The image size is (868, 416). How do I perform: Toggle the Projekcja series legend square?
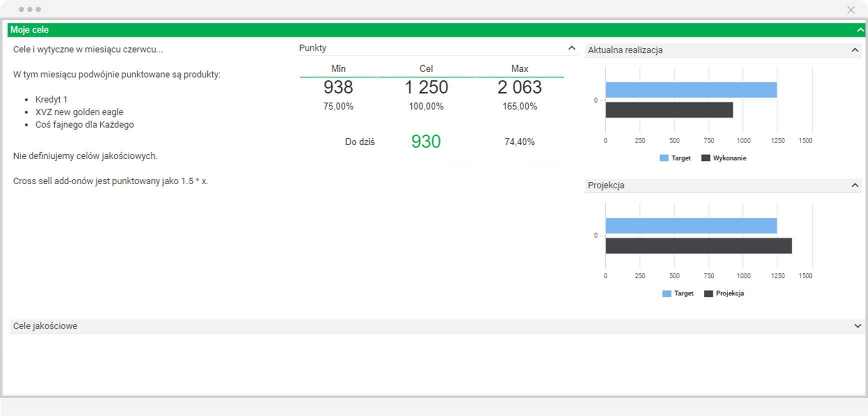(708, 294)
